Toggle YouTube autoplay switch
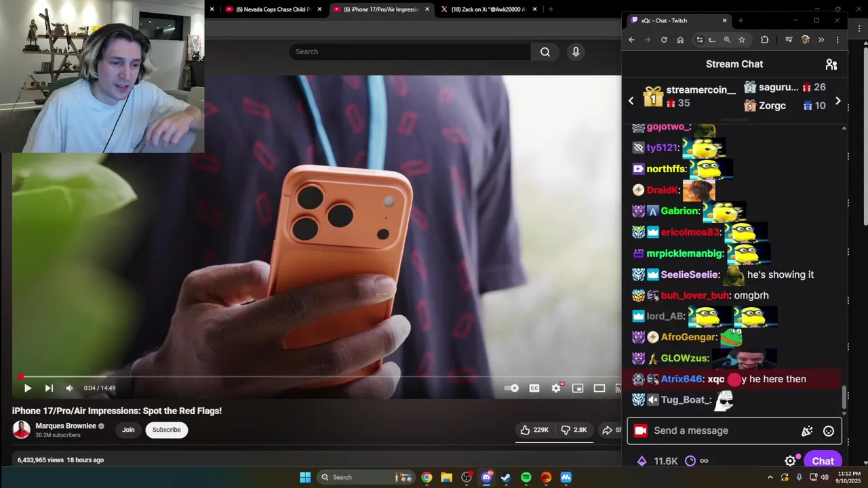This screenshot has height=488, width=868. point(511,388)
